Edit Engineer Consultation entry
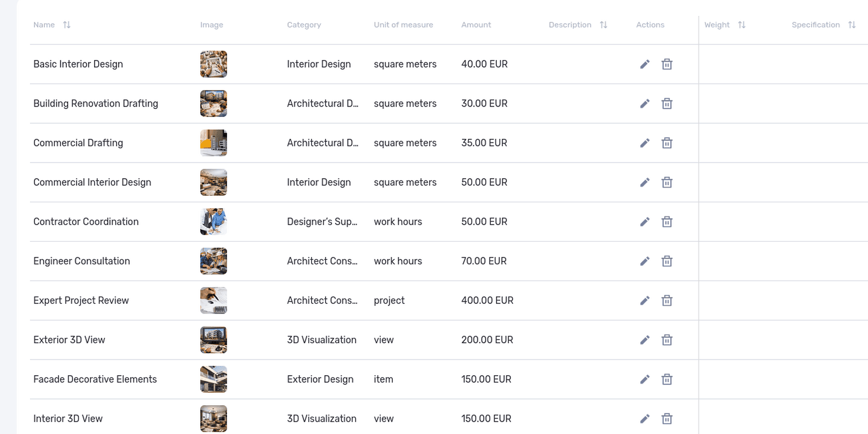 645,261
